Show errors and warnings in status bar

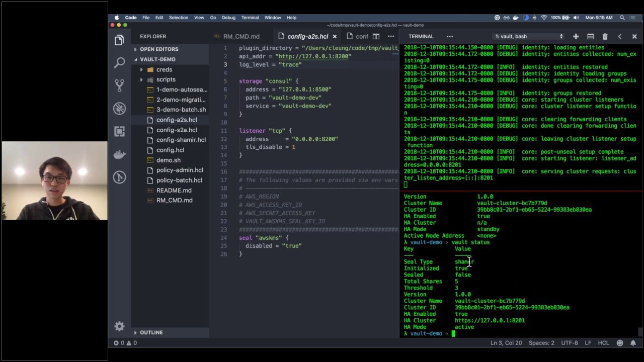click(125, 343)
